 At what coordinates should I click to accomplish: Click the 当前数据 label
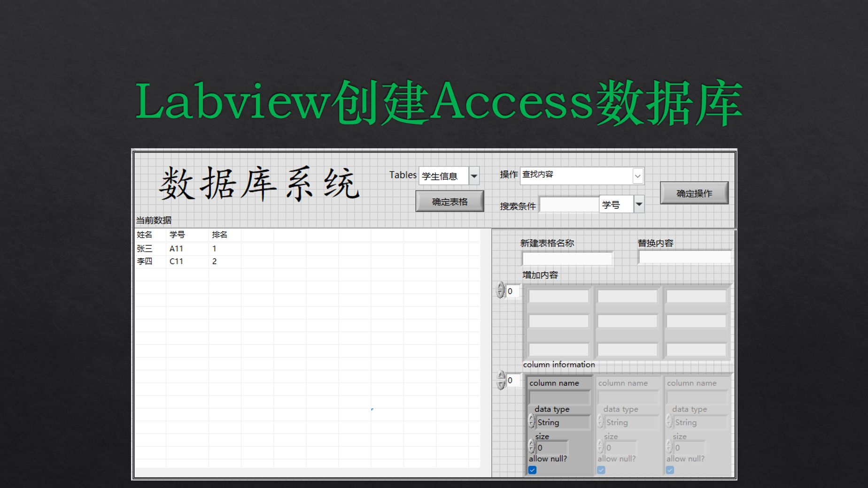pyautogui.click(x=154, y=220)
